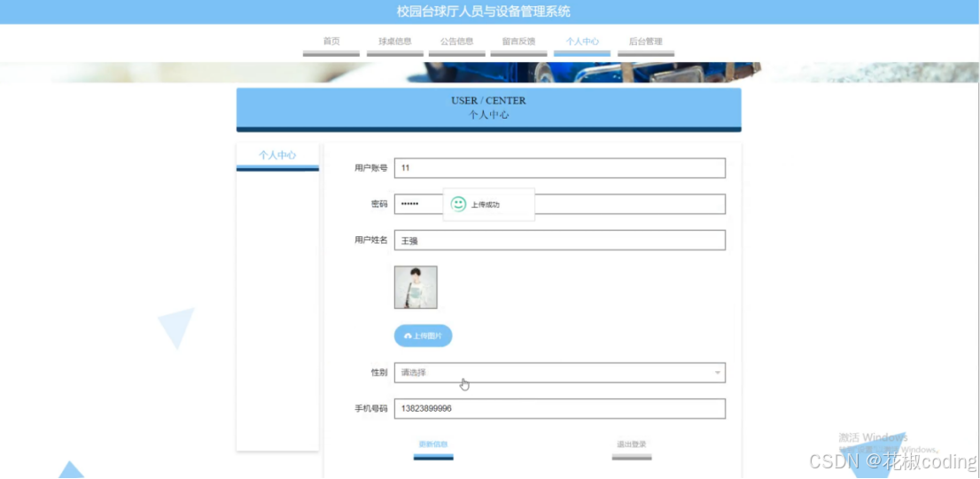
Task: Click the 更新信息 button
Action: tap(433, 448)
